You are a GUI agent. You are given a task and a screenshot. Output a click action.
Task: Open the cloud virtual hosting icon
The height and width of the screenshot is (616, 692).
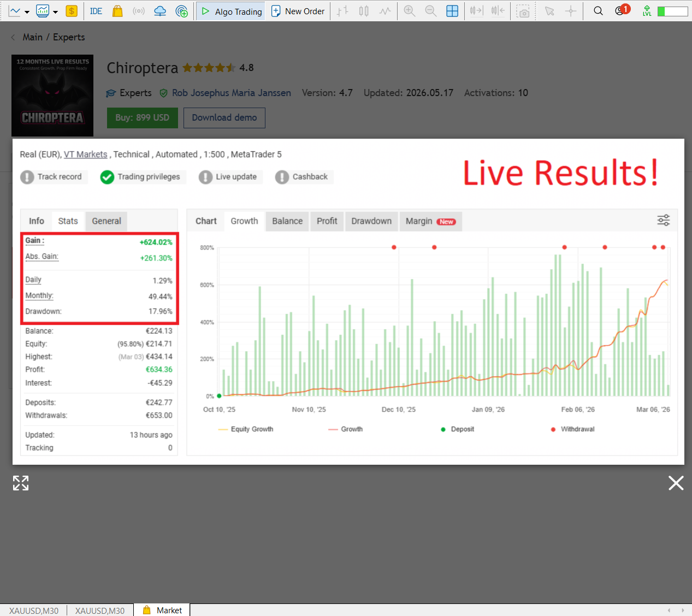tap(160, 11)
